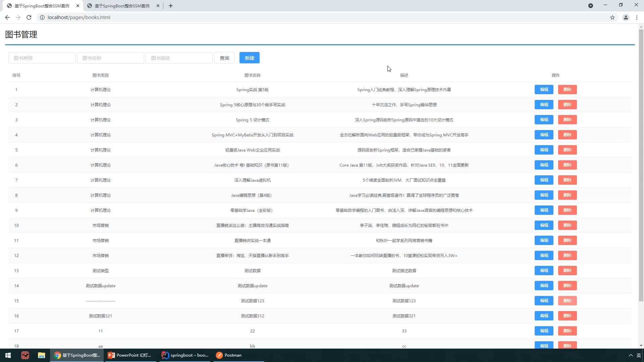Image resolution: width=644 pixels, height=362 pixels.
Task: Delete row 1 Spring实战 第5版
Action: coord(568,89)
